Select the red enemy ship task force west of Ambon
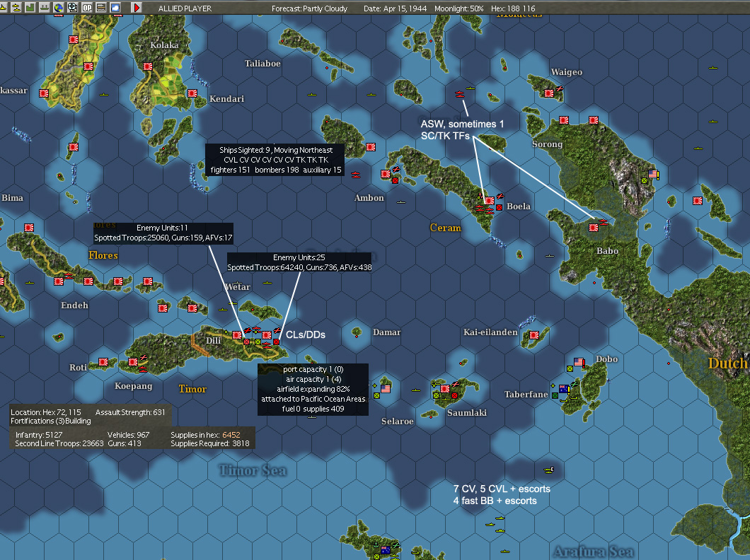 [355, 175]
